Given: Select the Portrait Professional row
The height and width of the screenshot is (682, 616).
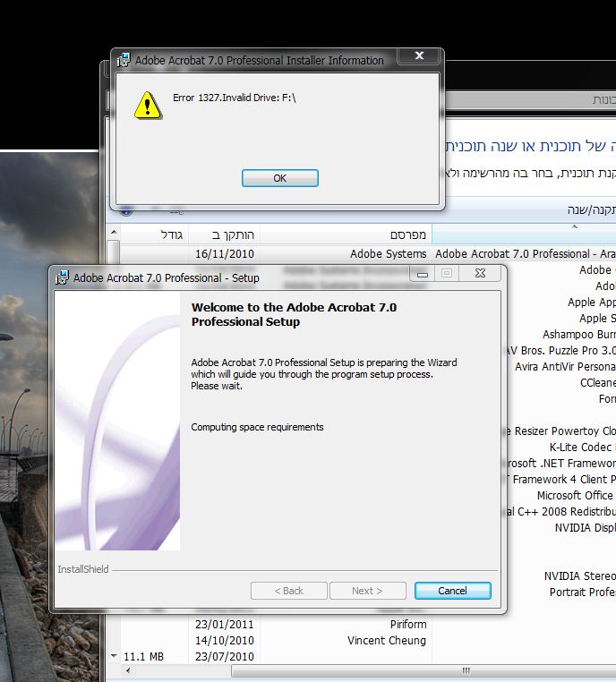Looking at the screenshot, I should click(582, 592).
